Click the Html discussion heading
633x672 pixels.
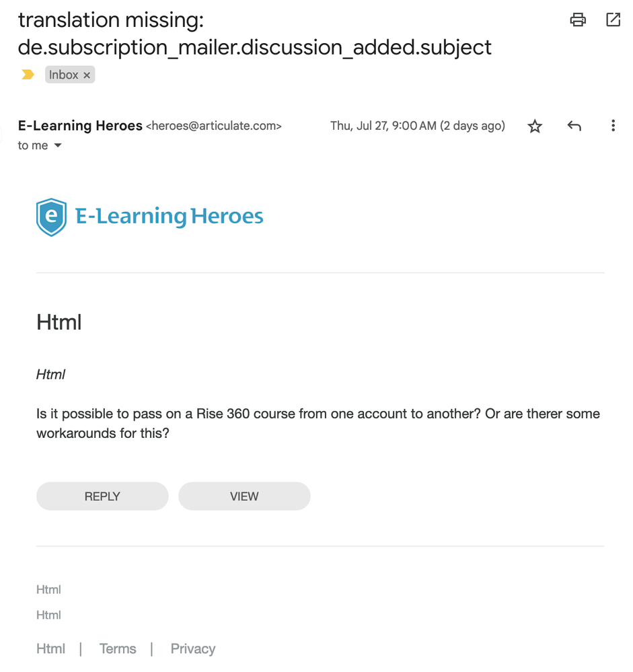(59, 322)
